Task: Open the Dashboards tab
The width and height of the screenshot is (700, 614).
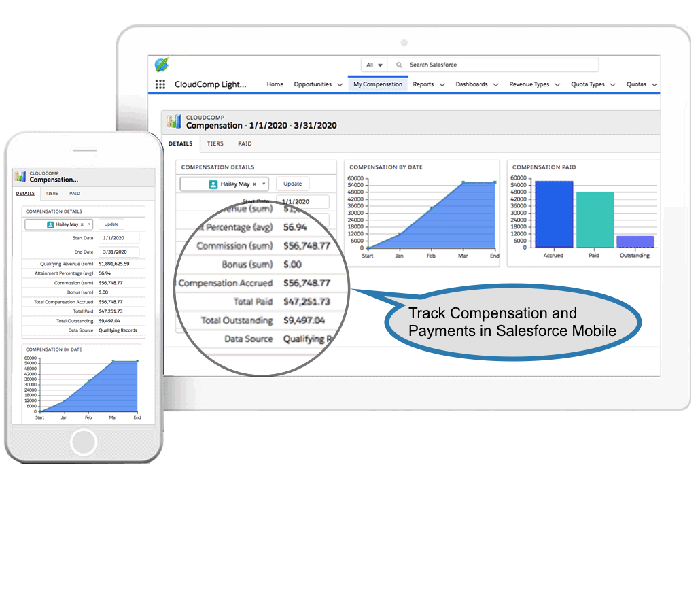Action: (472, 84)
